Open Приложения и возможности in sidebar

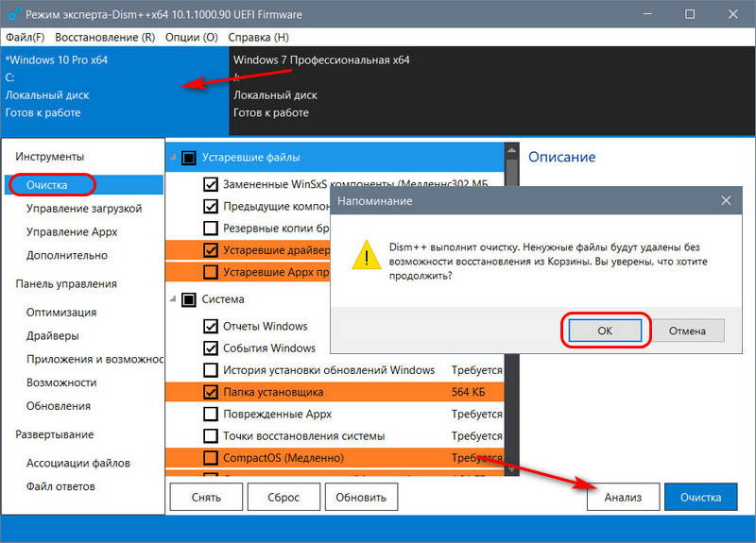tap(94, 359)
